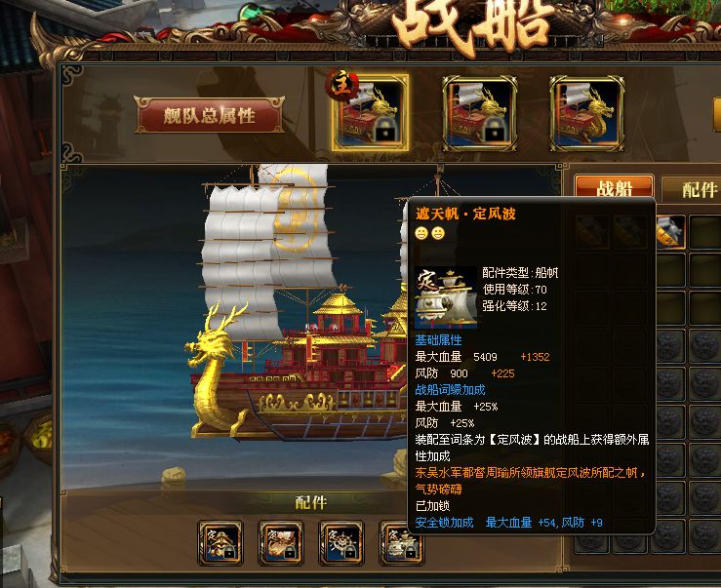Click the padlock on second warship icon

(496, 129)
